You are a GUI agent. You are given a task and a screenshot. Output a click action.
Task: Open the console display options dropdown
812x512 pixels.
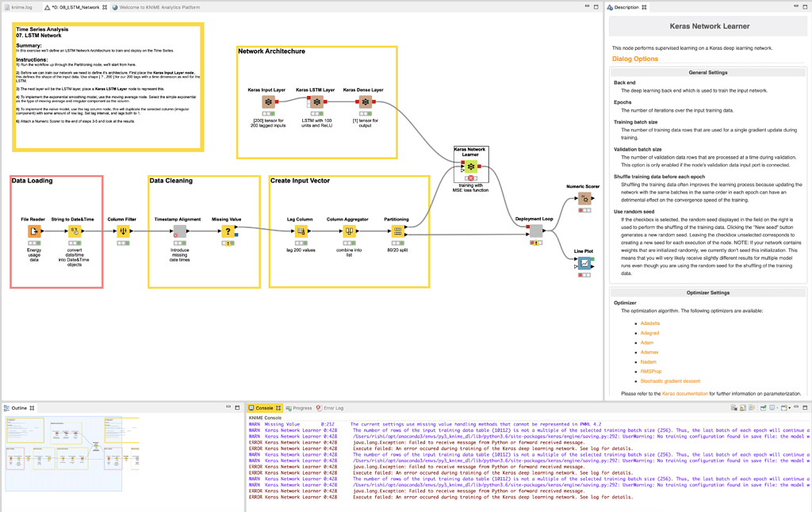click(x=777, y=407)
